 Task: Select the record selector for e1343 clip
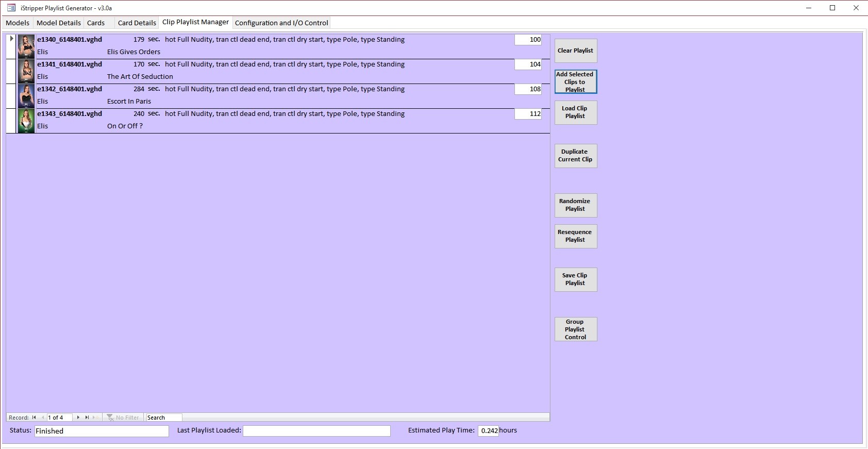pos(11,121)
